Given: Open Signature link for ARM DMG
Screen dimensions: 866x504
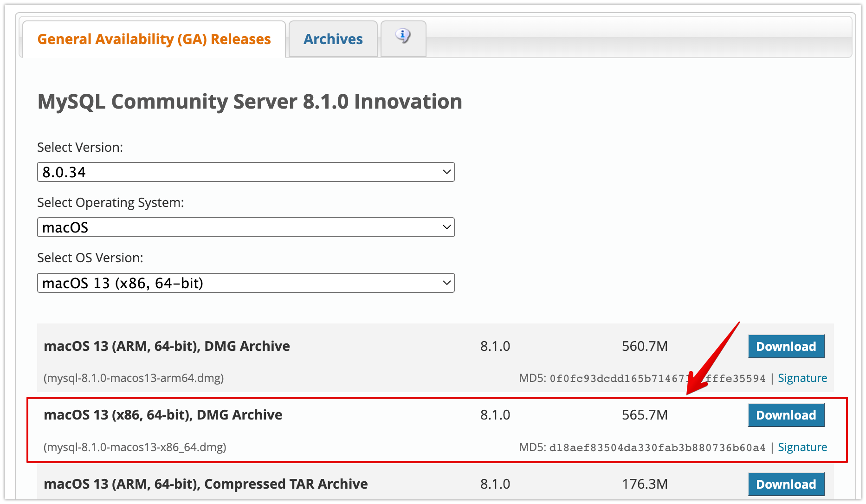Looking at the screenshot, I should coord(802,378).
